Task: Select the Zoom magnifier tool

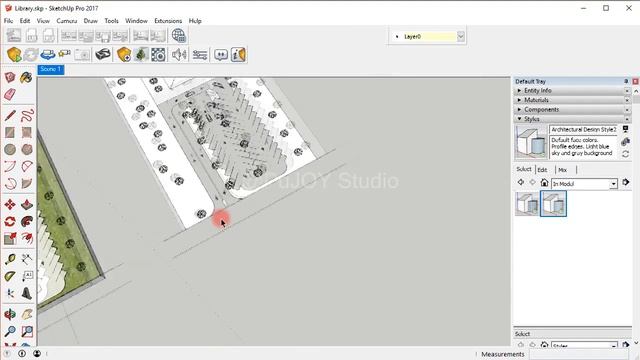Action: pyautogui.click(x=10, y=331)
